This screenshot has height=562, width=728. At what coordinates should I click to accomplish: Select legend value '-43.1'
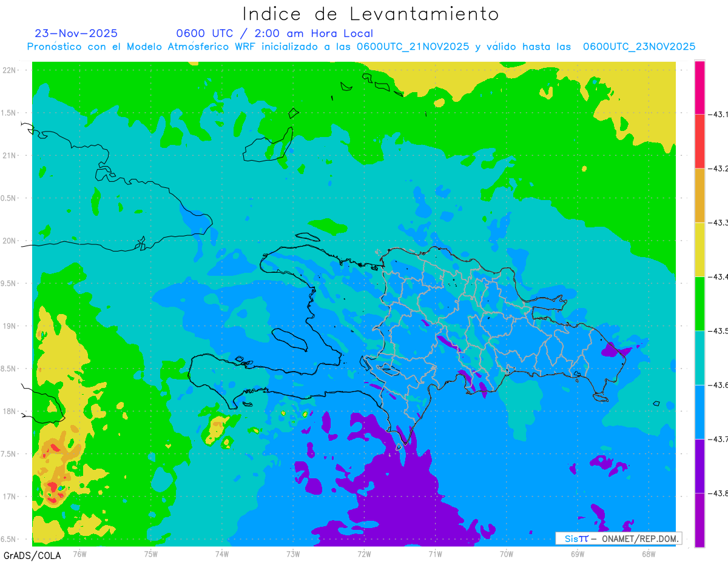718,115
